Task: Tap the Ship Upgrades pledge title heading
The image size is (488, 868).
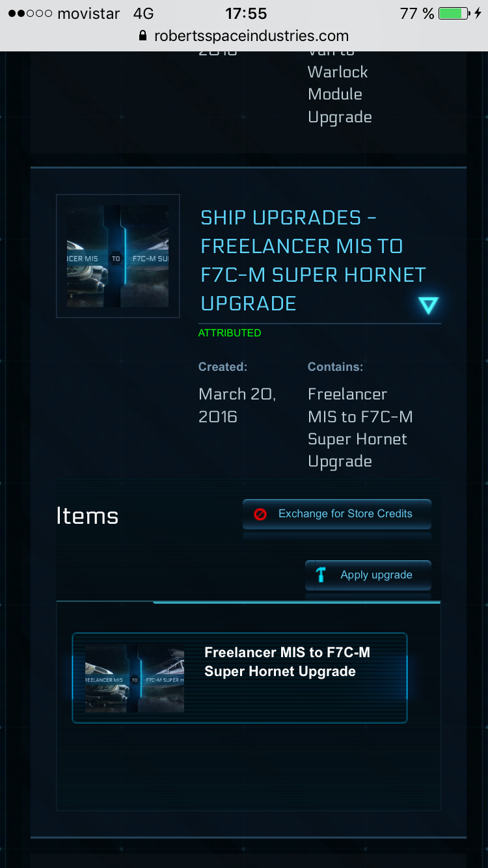Action: [313, 260]
